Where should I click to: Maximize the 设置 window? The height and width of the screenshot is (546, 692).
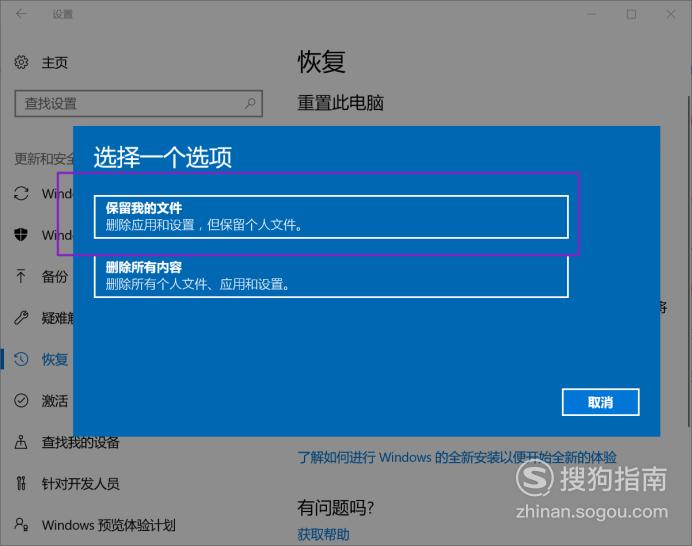click(x=631, y=14)
